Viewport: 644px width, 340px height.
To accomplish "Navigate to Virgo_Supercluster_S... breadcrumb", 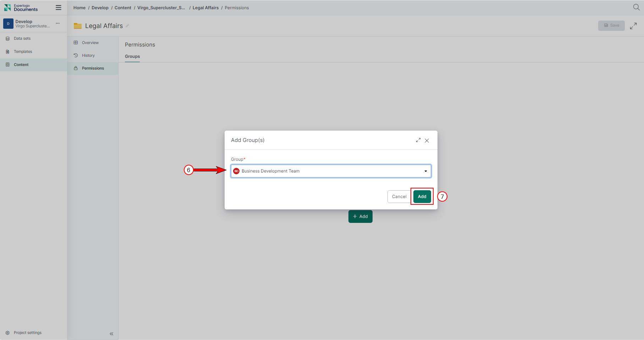I will point(161,8).
